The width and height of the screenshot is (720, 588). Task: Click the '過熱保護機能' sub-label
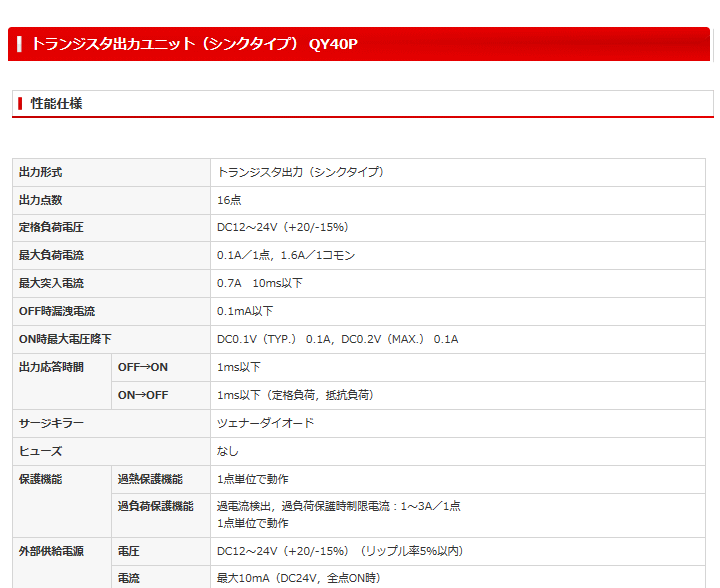click(x=150, y=480)
